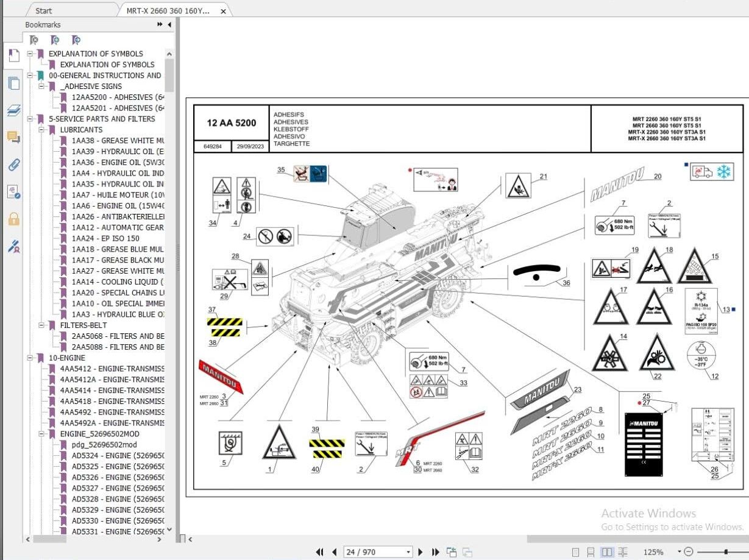Click the greyed next view icon
This screenshot has height=560, width=749.
pyautogui.click(x=467, y=552)
